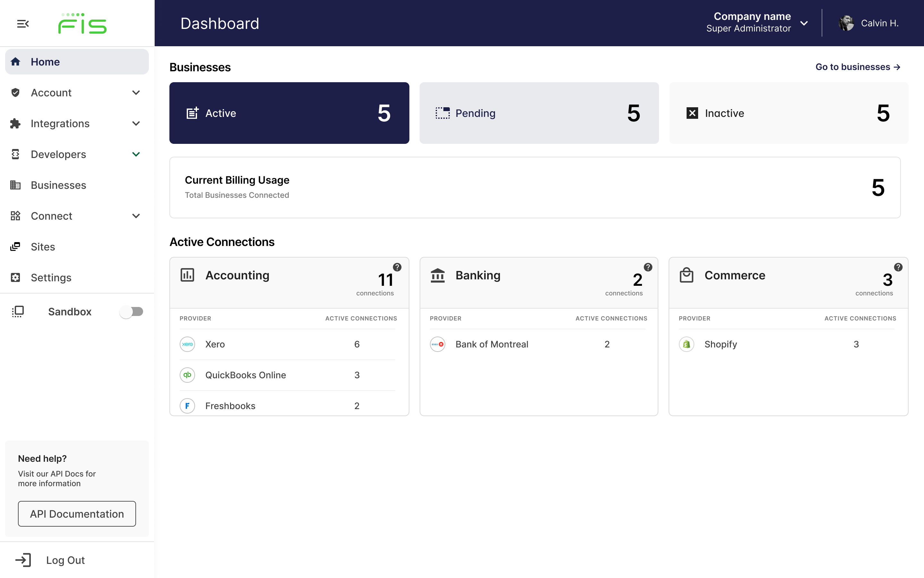
Task: Open the help tooltip on Banking card
Action: coord(648,267)
